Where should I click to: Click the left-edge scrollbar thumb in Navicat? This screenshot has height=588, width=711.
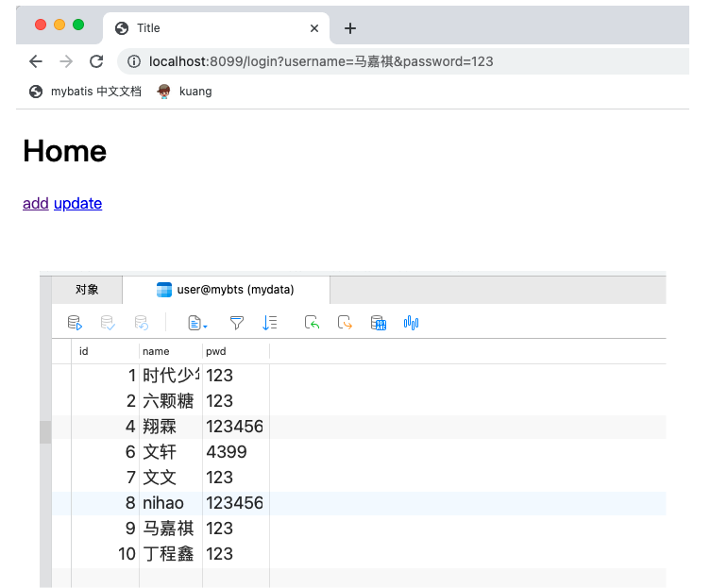tap(45, 432)
